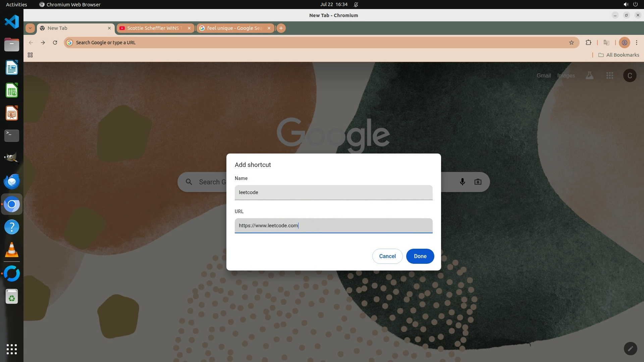Switch to feel unique Google Search tab
Screen dimensions: 644x362
click(234, 28)
